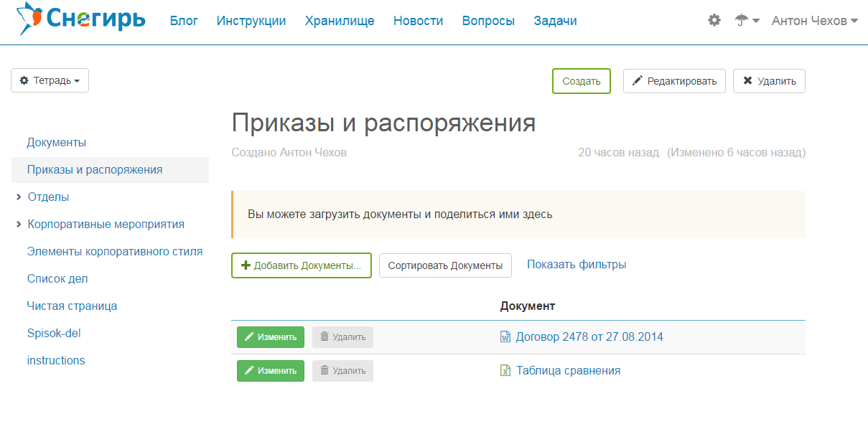This screenshot has height=429, width=868.
Task: Click the umbrella icon in the top bar
Action: [742, 20]
